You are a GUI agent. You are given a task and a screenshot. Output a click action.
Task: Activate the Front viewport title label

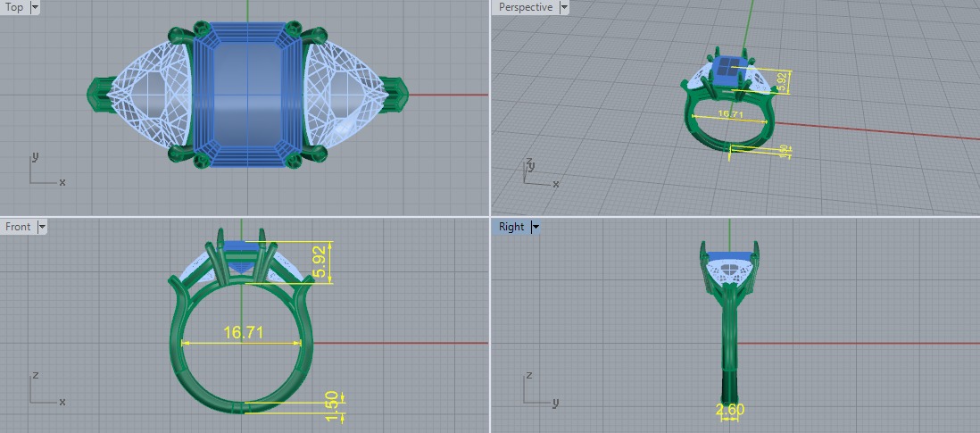tap(18, 227)
